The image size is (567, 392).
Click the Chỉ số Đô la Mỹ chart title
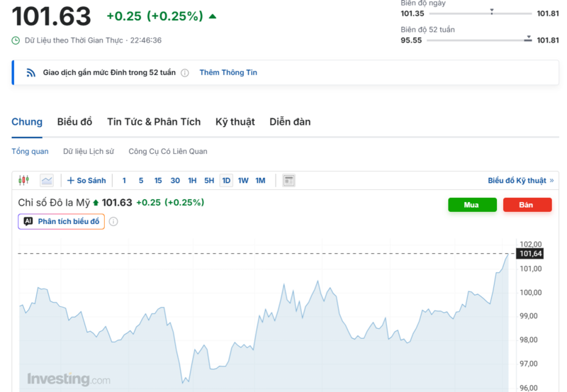(54, 203)
